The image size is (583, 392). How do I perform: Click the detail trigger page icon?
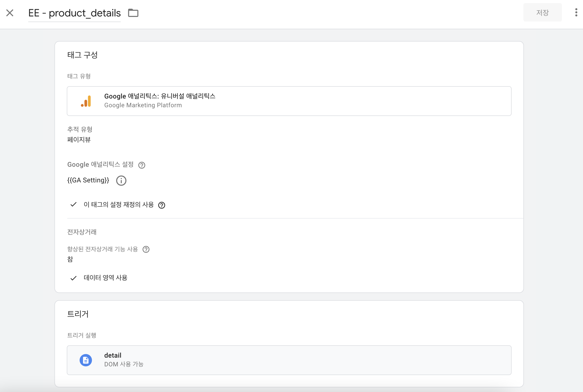pos(86,360)
